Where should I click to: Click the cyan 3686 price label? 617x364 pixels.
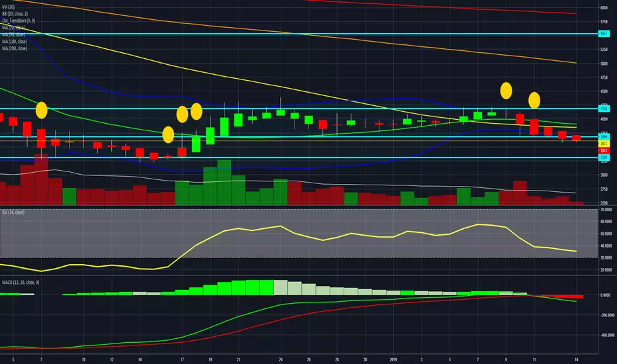tap(604, 136)
